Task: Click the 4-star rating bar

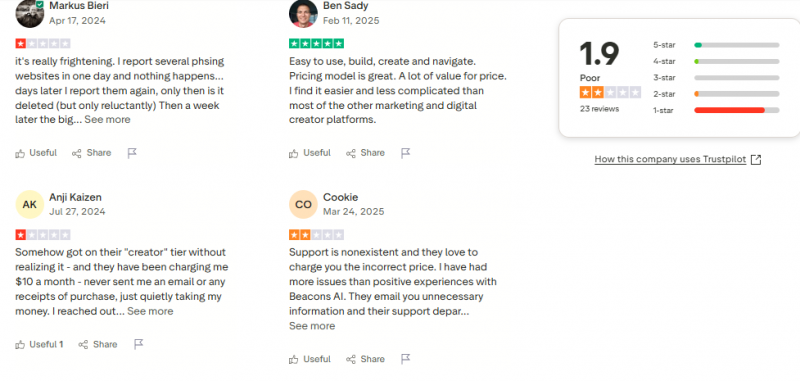Action: click(x=736, y=61)
